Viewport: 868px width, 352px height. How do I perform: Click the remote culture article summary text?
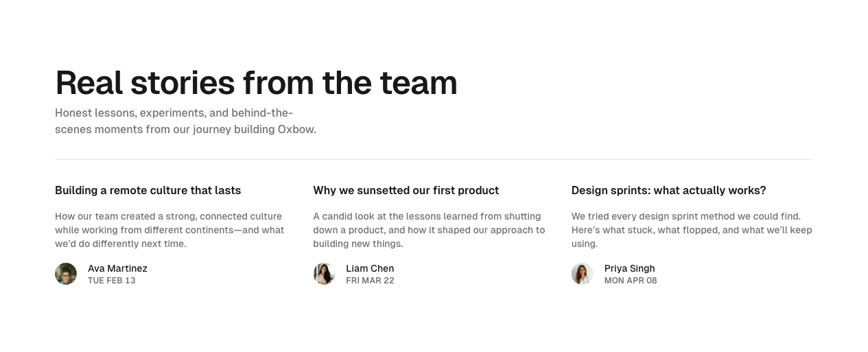pyautogui.click(x=169, y=230)
